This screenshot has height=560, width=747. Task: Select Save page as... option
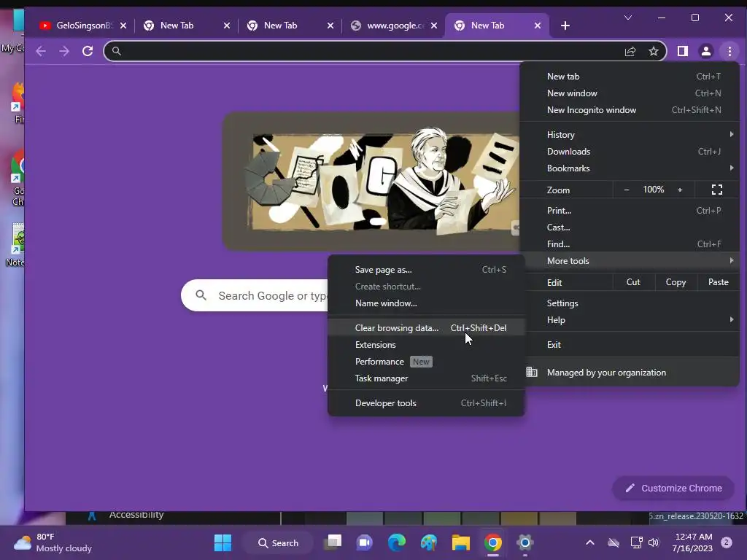coord(426,269)
